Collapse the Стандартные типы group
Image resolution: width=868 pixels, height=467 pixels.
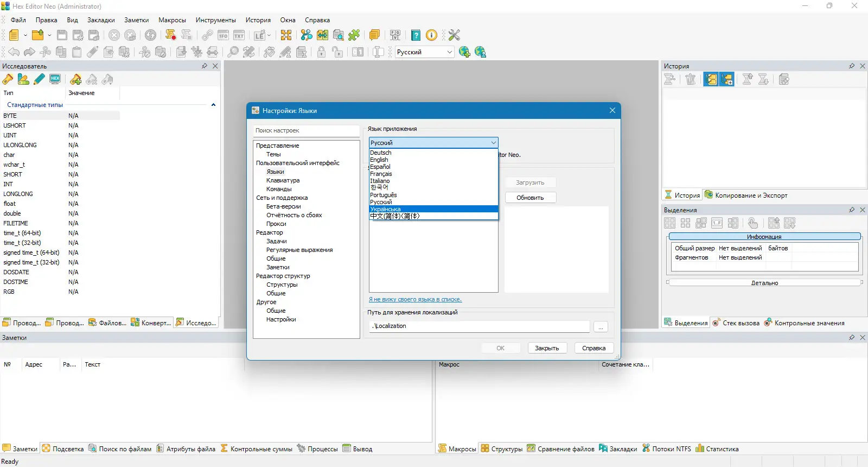pyautogui.click(x=213, y=105)
